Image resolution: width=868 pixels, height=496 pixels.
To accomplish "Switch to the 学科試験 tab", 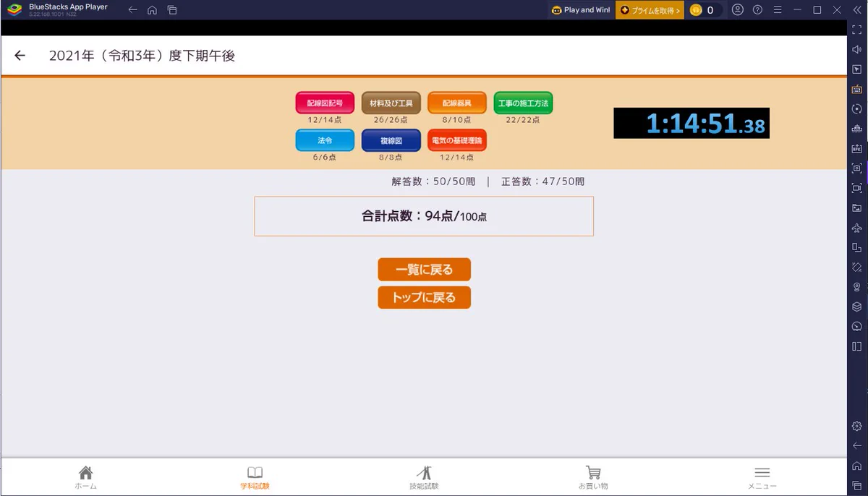I will pyautogui.click(x=255, y=477).
